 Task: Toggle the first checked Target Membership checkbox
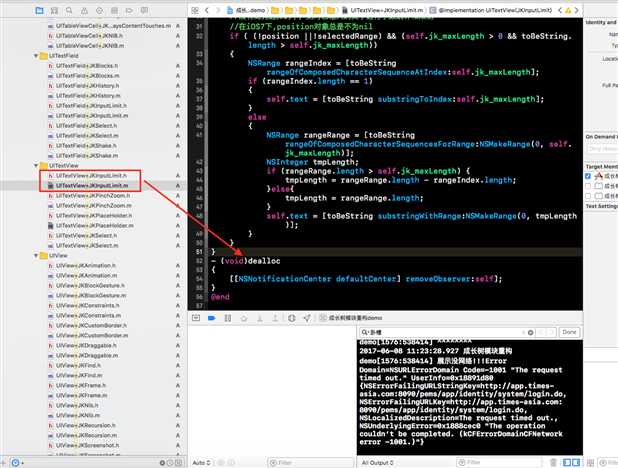588,176
